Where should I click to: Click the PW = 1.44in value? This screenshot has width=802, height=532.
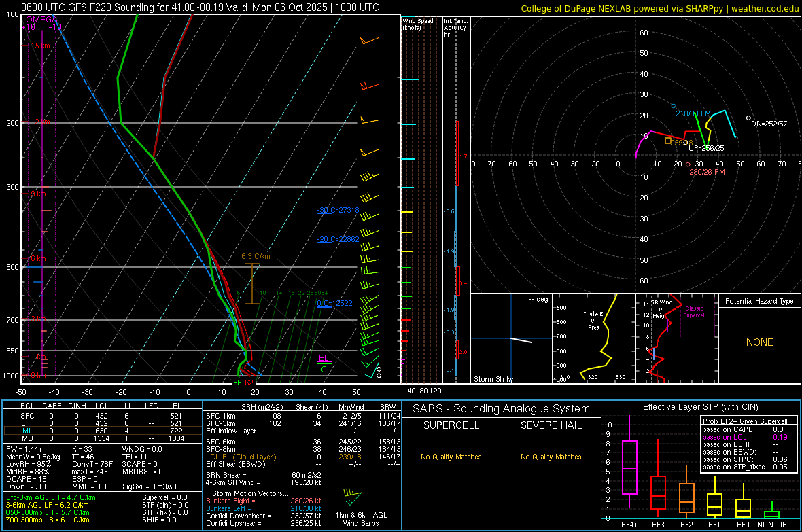[24, 449]
